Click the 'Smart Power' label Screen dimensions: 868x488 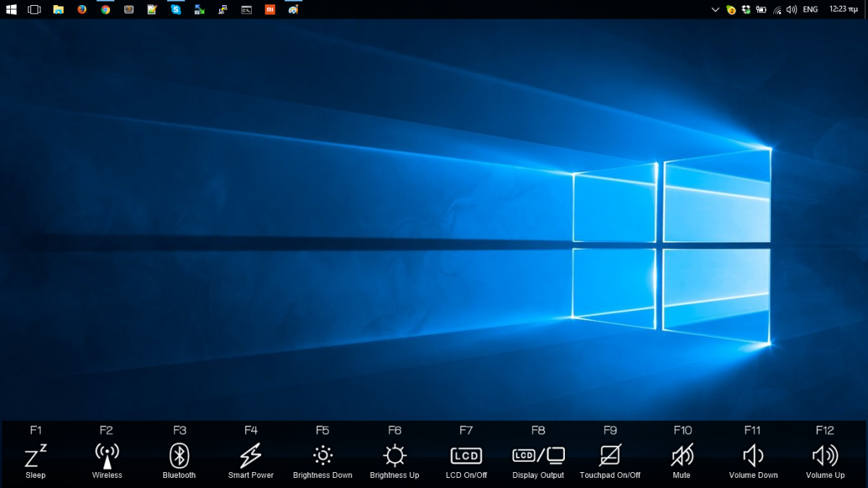(251, 475)
